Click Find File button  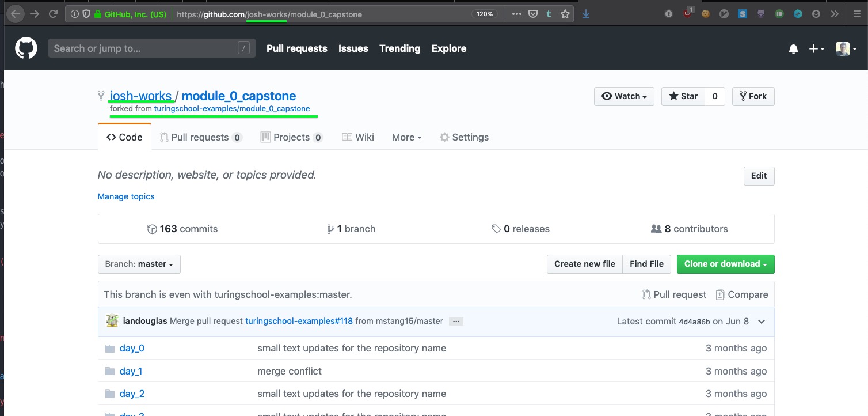click(x=646, y=264)
